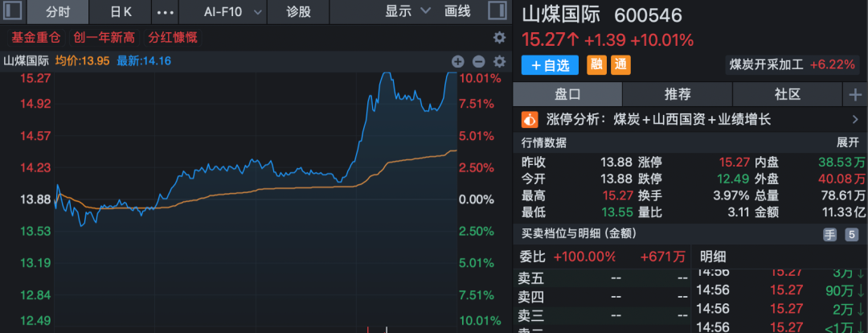Zoom out chart with minus icon
868x333 pixels.
pos(479,61)
